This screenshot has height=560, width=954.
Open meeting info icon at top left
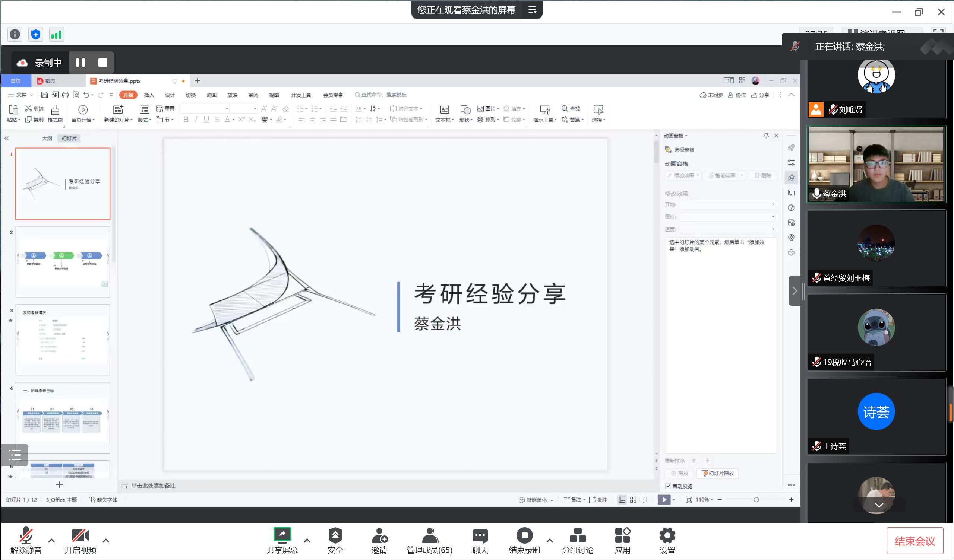(x=15, y=34)
